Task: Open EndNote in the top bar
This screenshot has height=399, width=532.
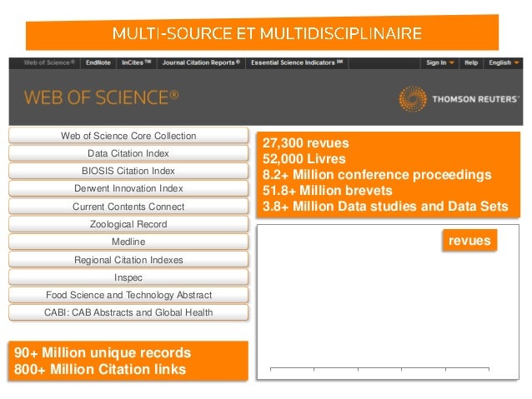Action: [x=98, y=62]
